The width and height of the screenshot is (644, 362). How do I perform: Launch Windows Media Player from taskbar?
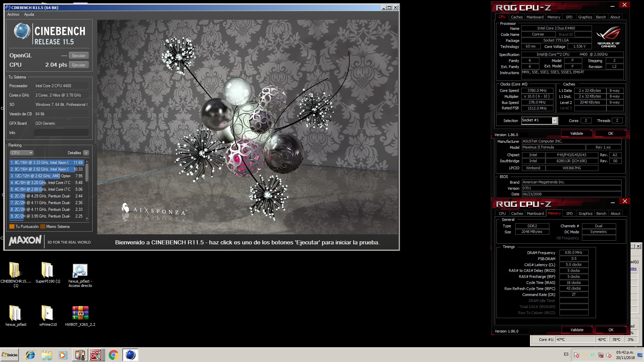click(x=63, y=355)
